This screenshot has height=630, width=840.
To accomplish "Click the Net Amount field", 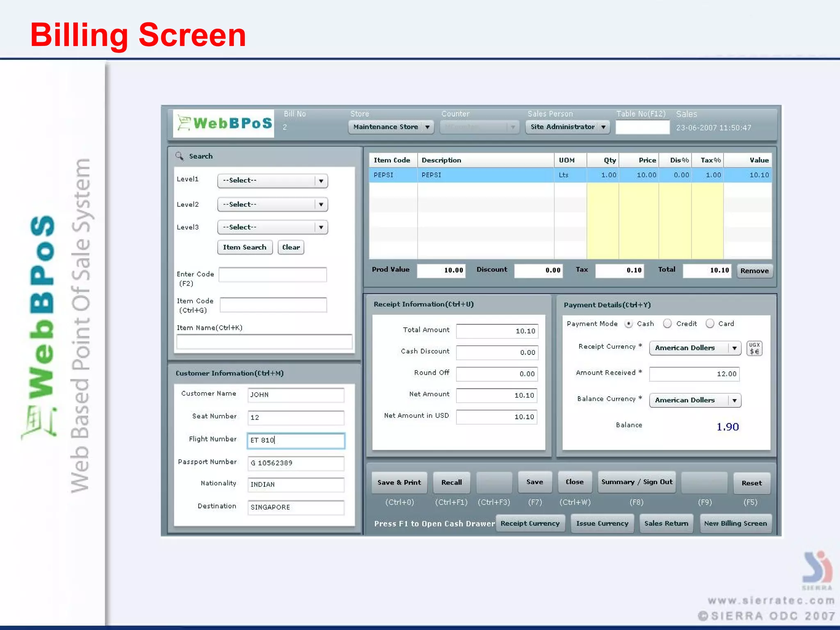I will (497, 395).
